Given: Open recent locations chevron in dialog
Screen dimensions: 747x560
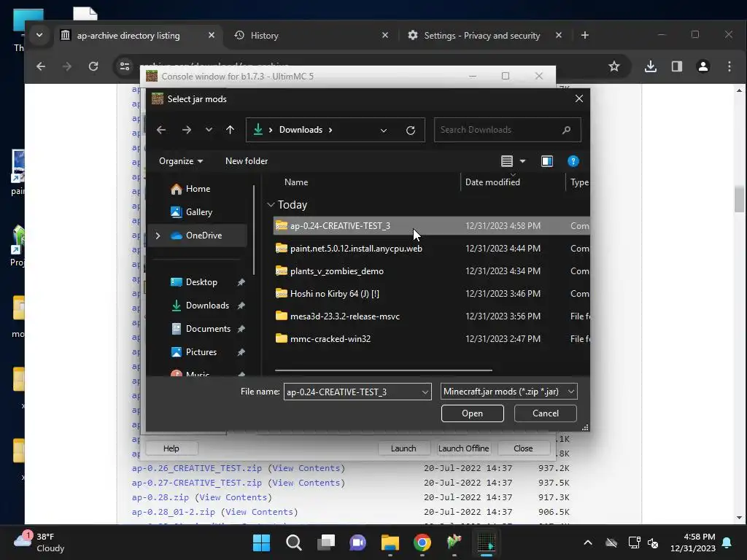Looking at the screenshot, I should pos(209,130).
